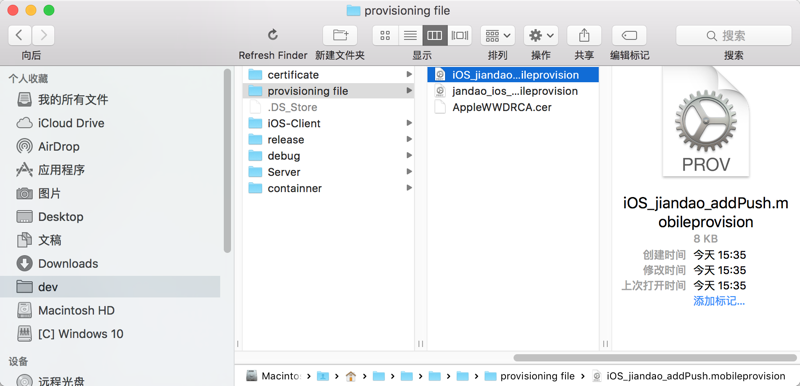Click the user folder icon in path bar
Screen dimensions: 800x386
tap(323, 376)
